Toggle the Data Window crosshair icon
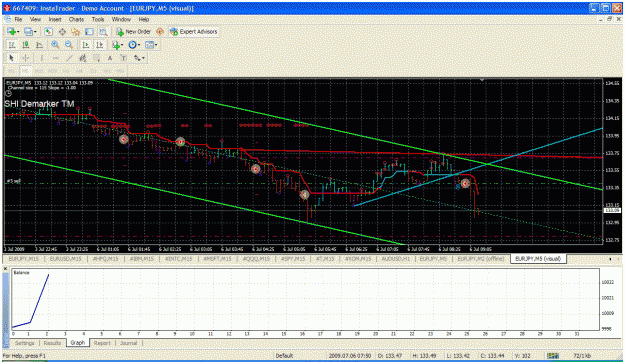This screenshot has width=625, height=362. (x=62, y=31)
